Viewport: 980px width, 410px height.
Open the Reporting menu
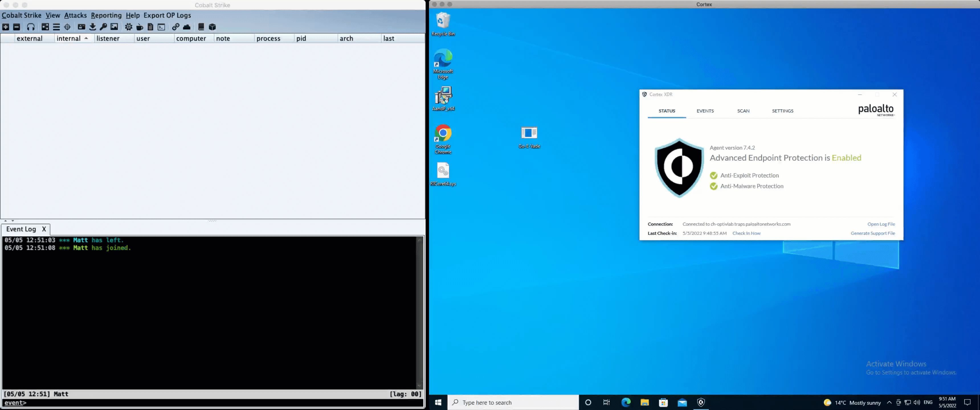[106, 15]
